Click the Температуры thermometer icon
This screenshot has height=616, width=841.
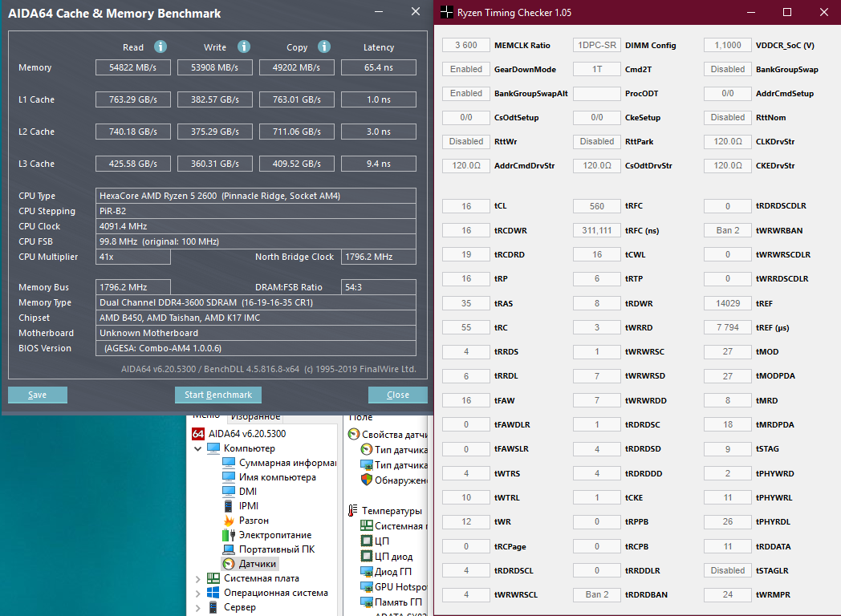[x=353, y=511]
